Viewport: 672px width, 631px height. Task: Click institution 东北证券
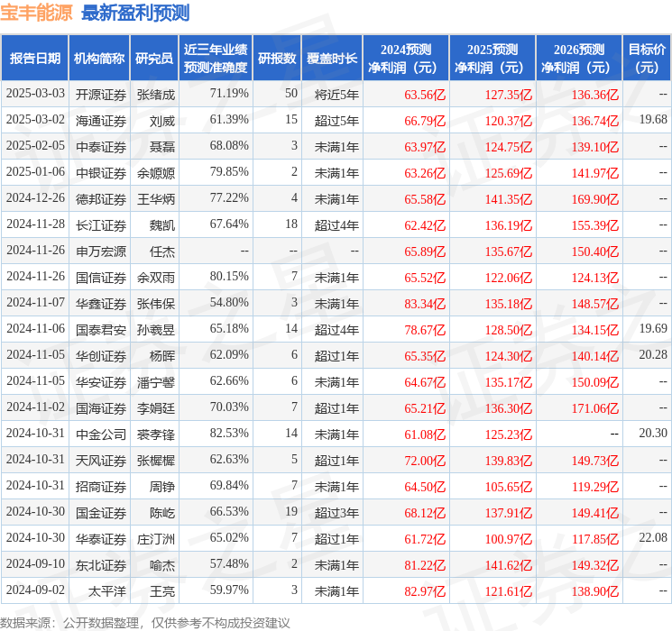(x=101, y=565)
